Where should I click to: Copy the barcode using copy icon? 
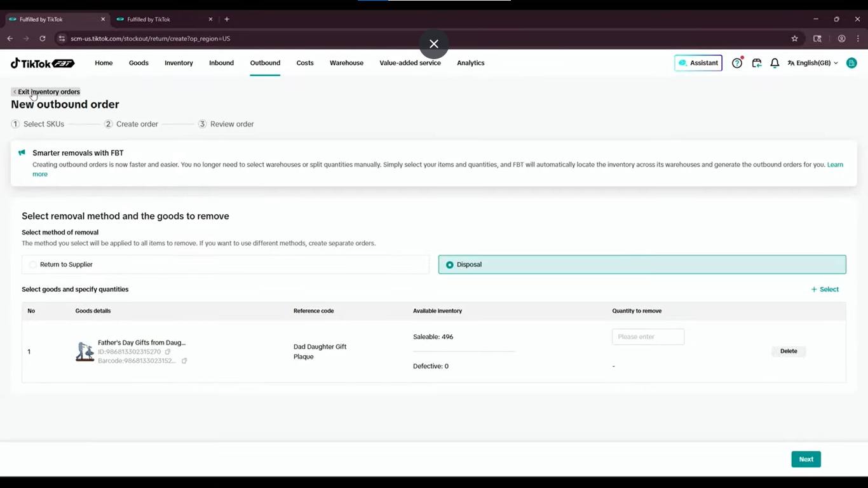point(184,361)
